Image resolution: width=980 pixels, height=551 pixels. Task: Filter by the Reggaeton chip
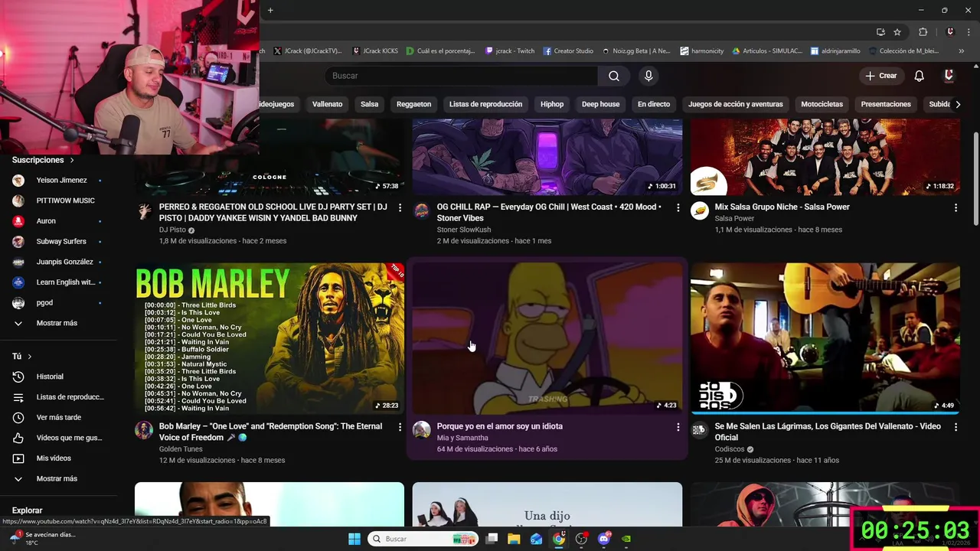point(413,104)
